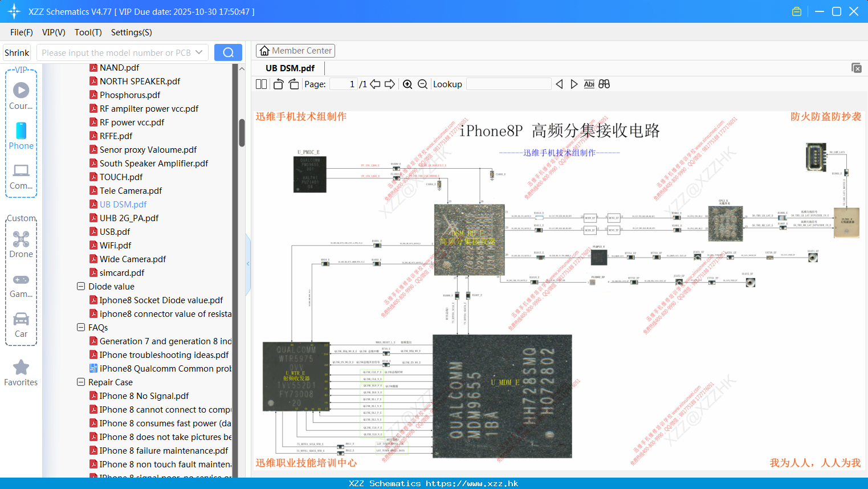
Task: Open NORTH SPEAKER.pdf
Action: pyautogui.click(x=140, y=81)
